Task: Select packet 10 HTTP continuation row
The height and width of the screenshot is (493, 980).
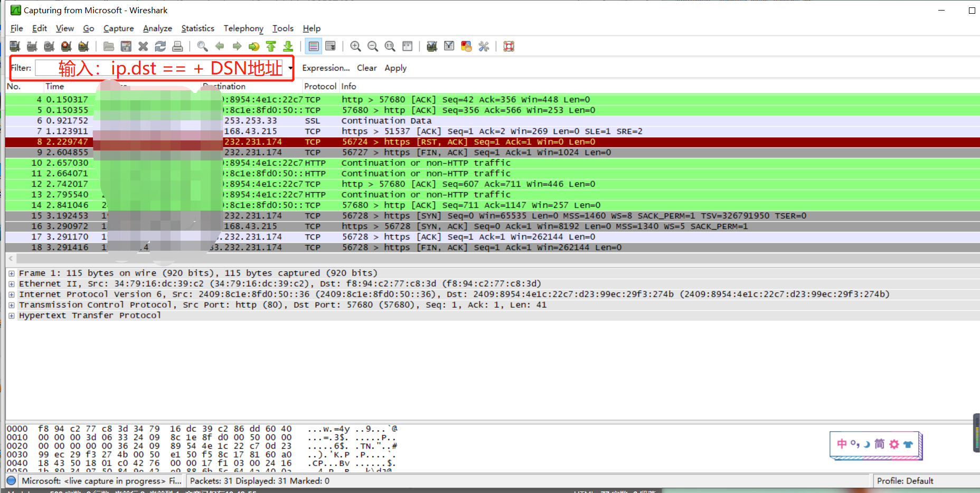Action: 492,163
